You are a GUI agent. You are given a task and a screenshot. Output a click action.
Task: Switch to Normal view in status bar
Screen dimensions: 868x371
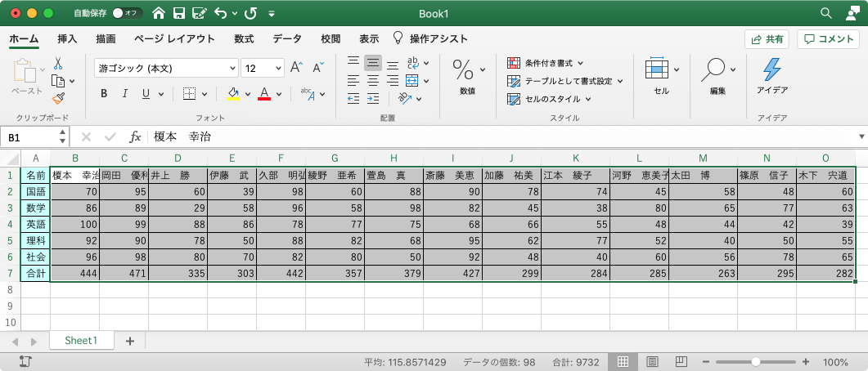pyautogui.click(x=623, y=361)
